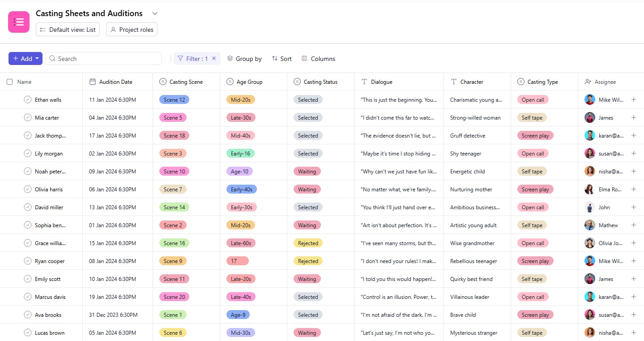
Task: Tick the select-all checkbox beside Name header
Action: point(10,82)
